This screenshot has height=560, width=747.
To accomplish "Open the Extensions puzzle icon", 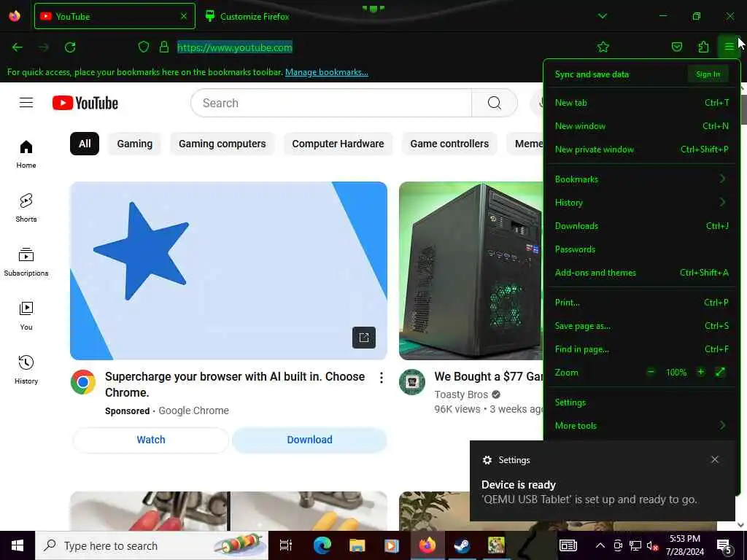I will (x=703, y=47).
